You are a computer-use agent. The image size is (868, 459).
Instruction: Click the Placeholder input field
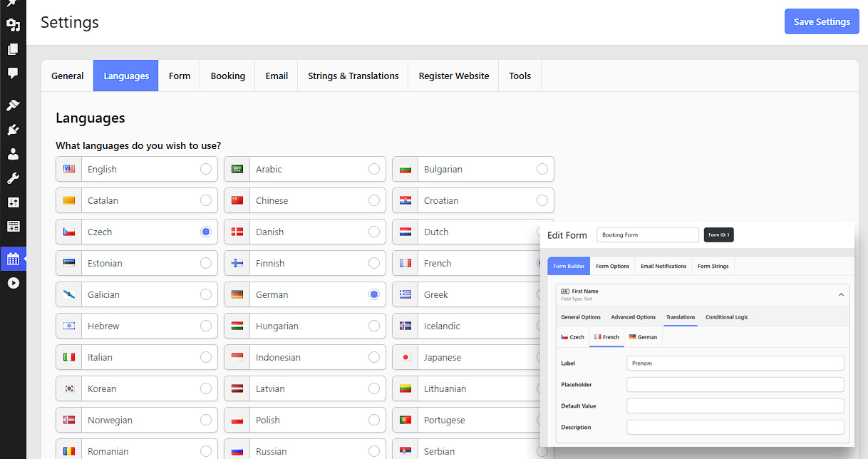point(735,384)
